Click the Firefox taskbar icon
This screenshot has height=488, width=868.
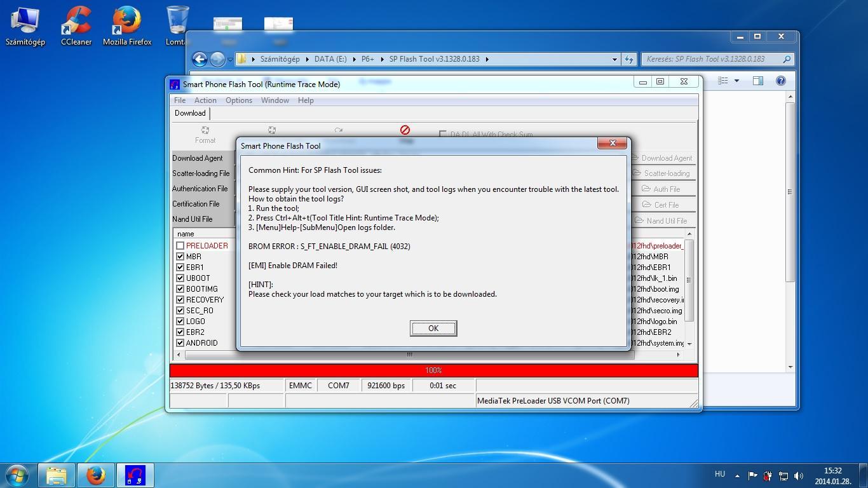pyautogui.click(x=96, y=475)
